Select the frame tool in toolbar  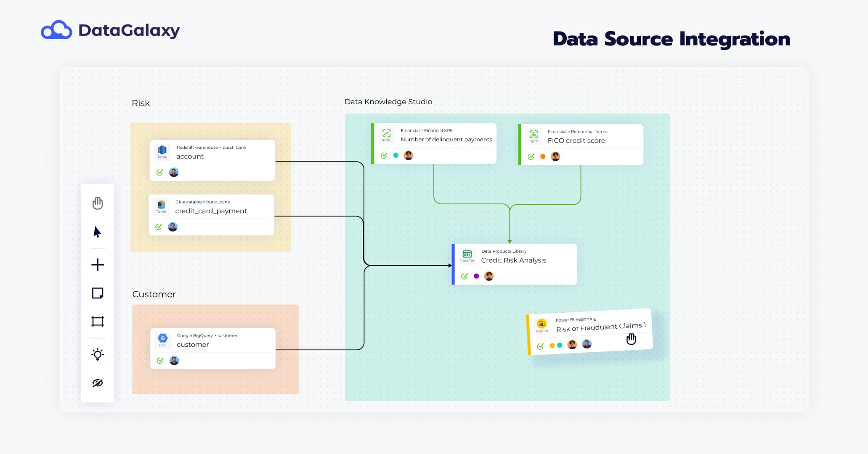click(x=98, y=322)
